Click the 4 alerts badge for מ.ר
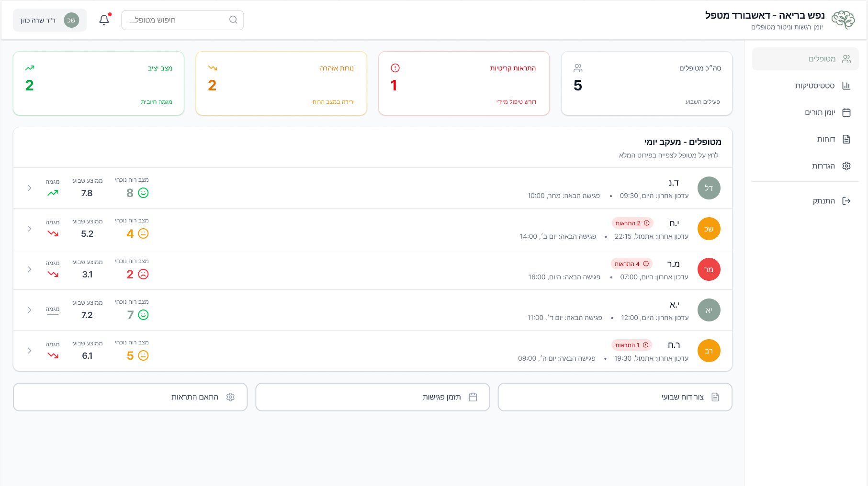Viewport: 868px width, 486px height. click(631, 264)
